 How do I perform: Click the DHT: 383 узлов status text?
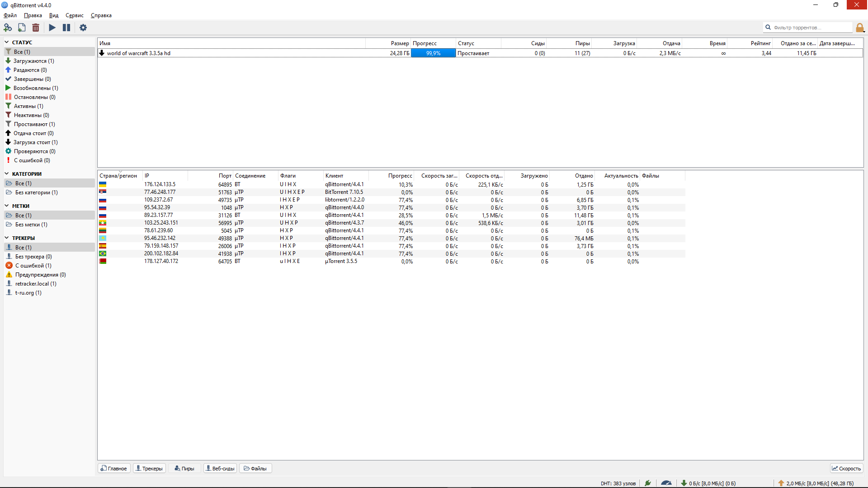point(618,483)
